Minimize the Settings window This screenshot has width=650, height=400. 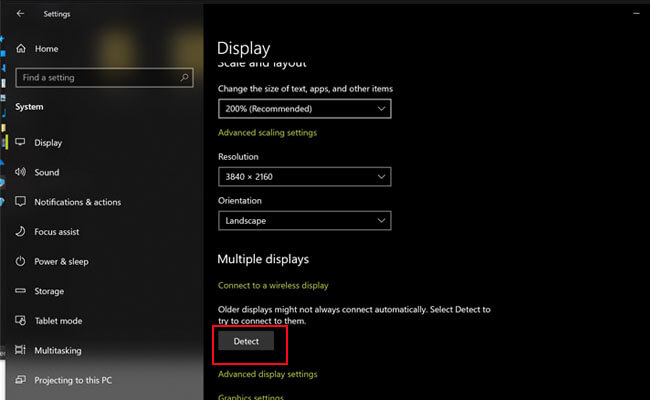coord(636,14)
